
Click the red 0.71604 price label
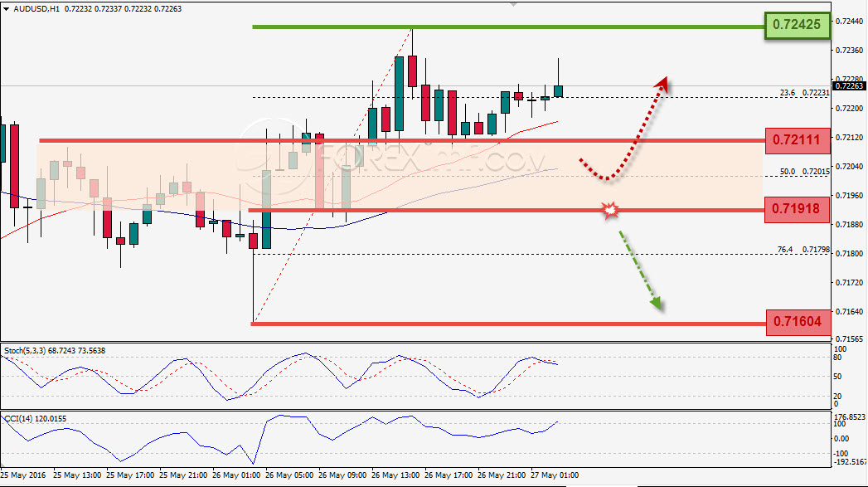pos(798,322)
